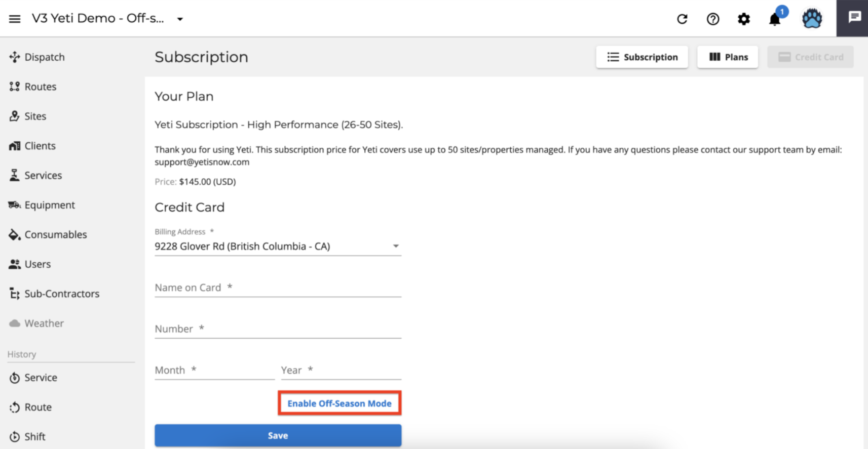Click the Credit Card section heading
The image size is (868, 449).
click(x=190, y=207)
